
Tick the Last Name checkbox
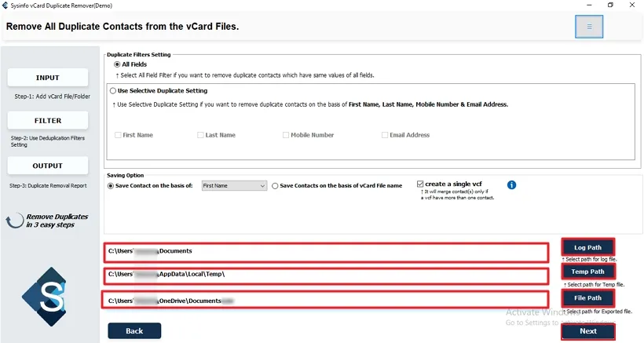pyautogui.click(x=200, y=135)
